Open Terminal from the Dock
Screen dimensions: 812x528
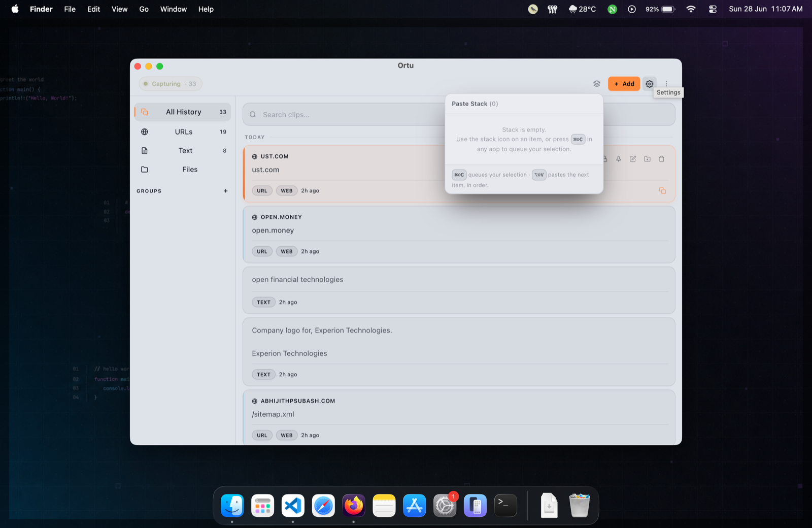pyautogui.click(x=505, y=506)
